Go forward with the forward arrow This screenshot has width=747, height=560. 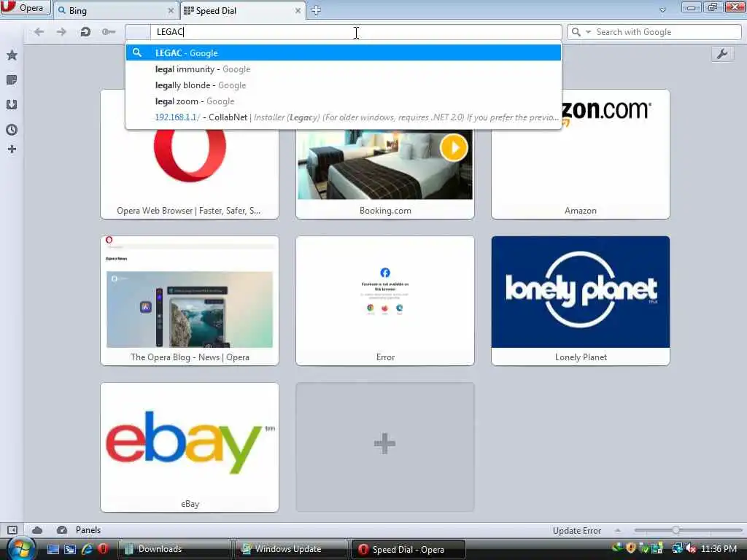[x=61, y=32]
